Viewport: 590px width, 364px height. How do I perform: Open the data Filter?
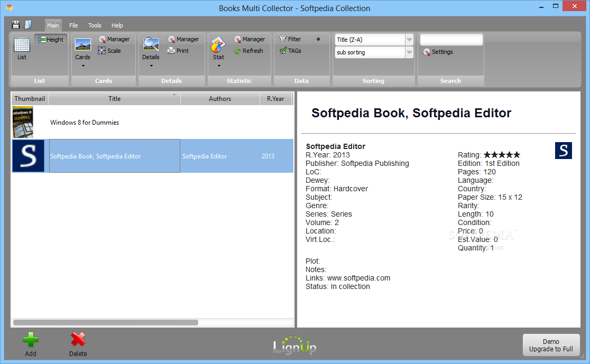[290, 39]
